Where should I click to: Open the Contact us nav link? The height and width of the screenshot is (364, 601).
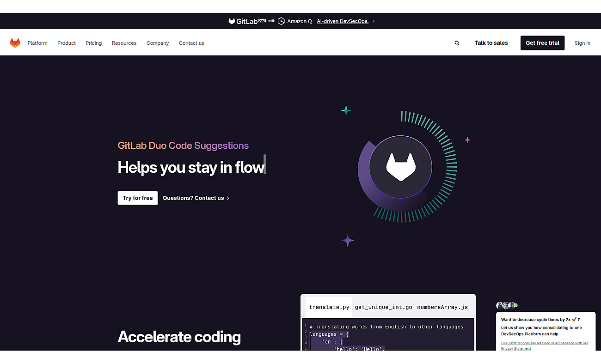(x=191, y=43)
